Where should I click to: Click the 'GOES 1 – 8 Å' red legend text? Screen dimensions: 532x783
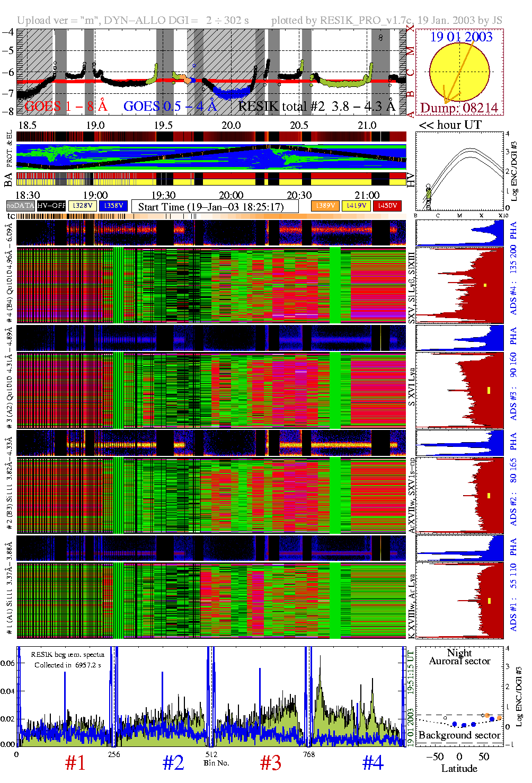click(66, 107)
